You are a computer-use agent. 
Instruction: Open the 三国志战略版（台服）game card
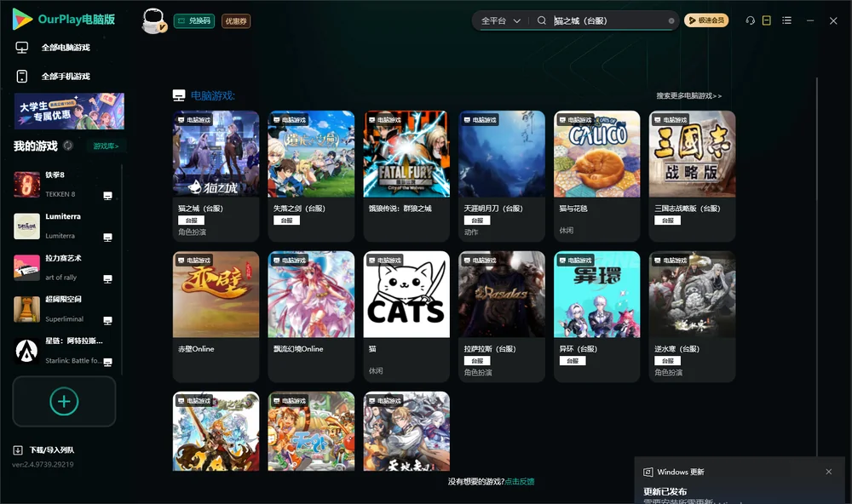(x=692, y=176)
